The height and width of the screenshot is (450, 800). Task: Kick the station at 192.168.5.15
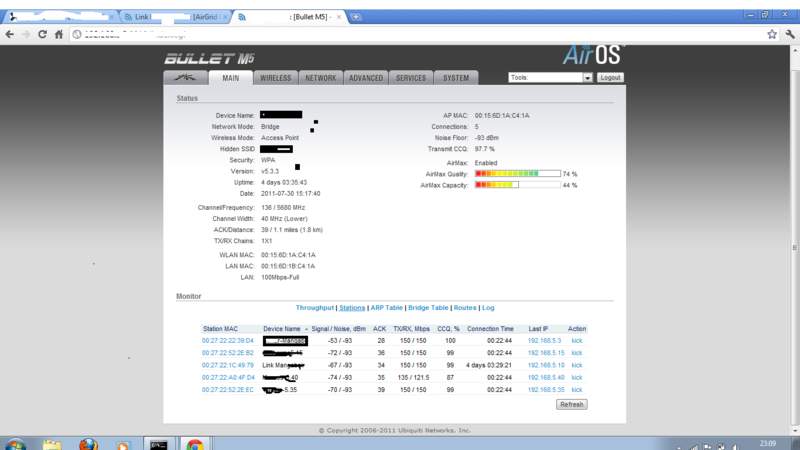tap(577, 353)
